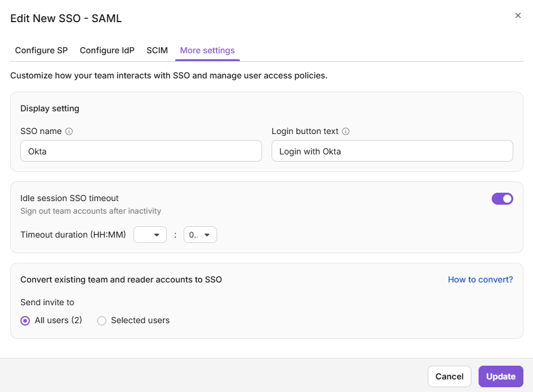Open the timeout minutes dropdown

[x=200, y=235]
